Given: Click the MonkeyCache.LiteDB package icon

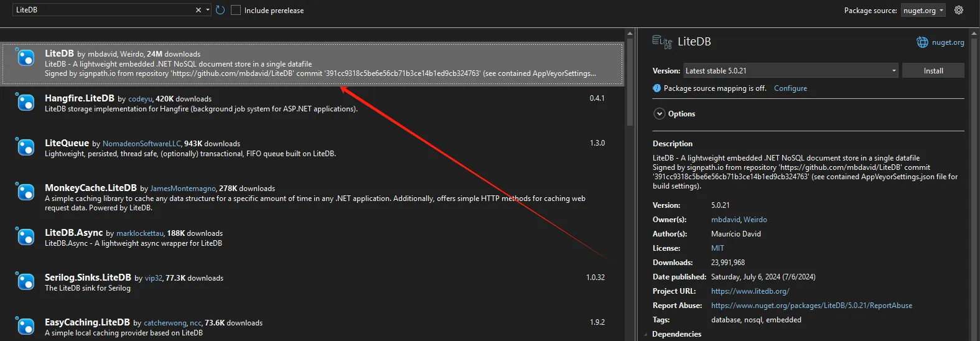Looking at the screenshot, I should pyautogui.click(x=26, y=193).
